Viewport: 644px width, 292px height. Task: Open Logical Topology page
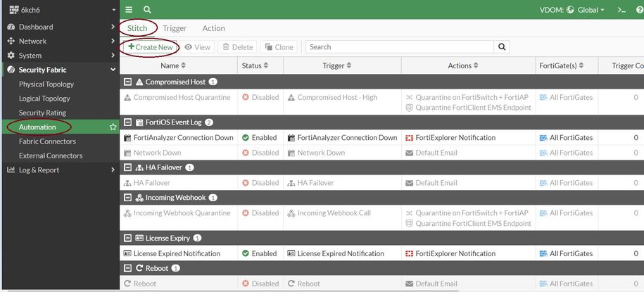(x=44, y=99)
